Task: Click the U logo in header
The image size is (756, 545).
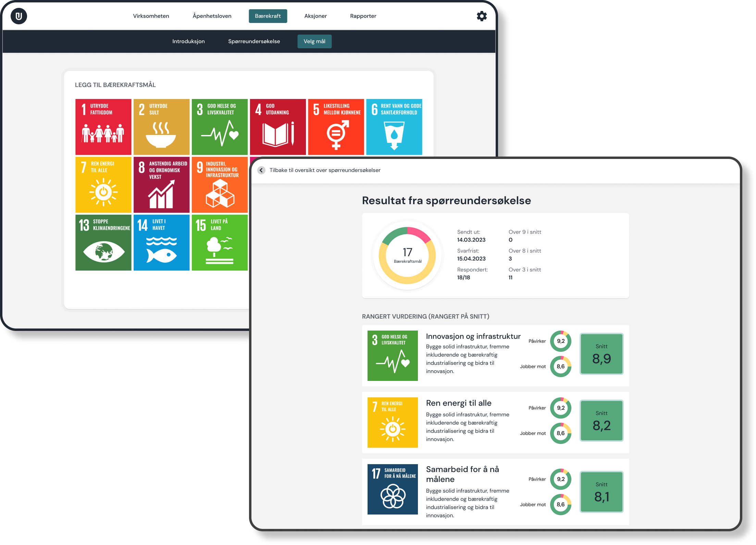Action: 19,16
